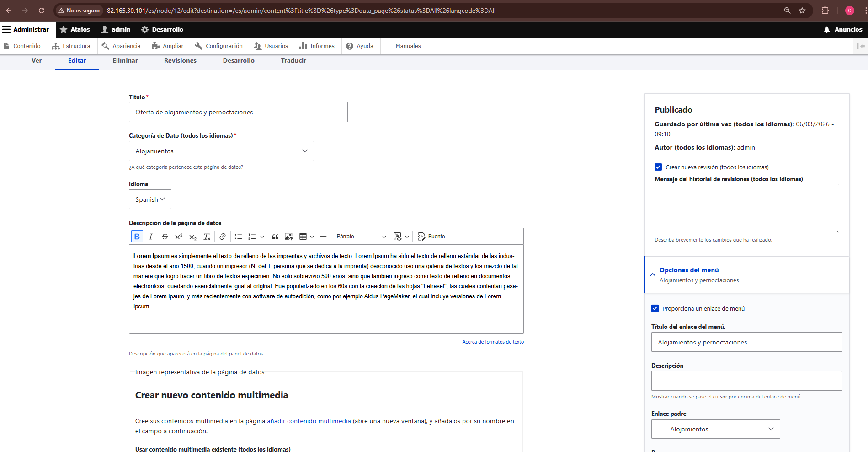This screenshot has width=868, height=452.
Task: Add a block quote
Action: pyautogui.click(x=275, y=237)
